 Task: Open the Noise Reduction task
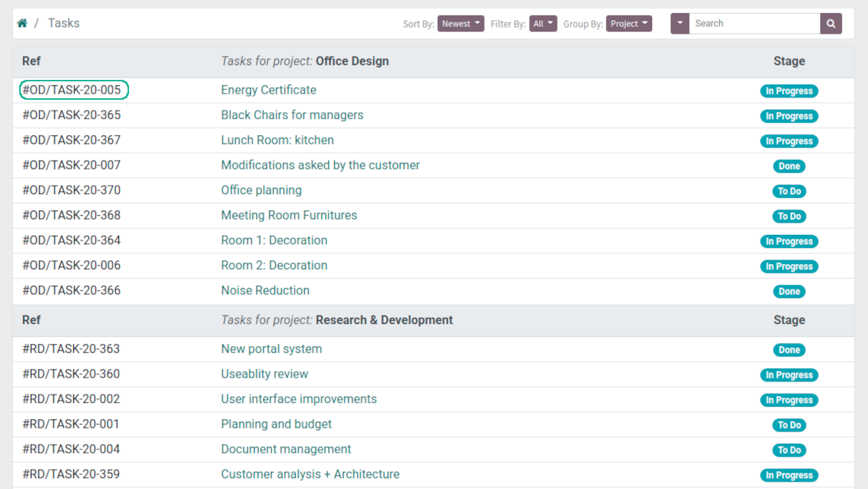[265, 290]
